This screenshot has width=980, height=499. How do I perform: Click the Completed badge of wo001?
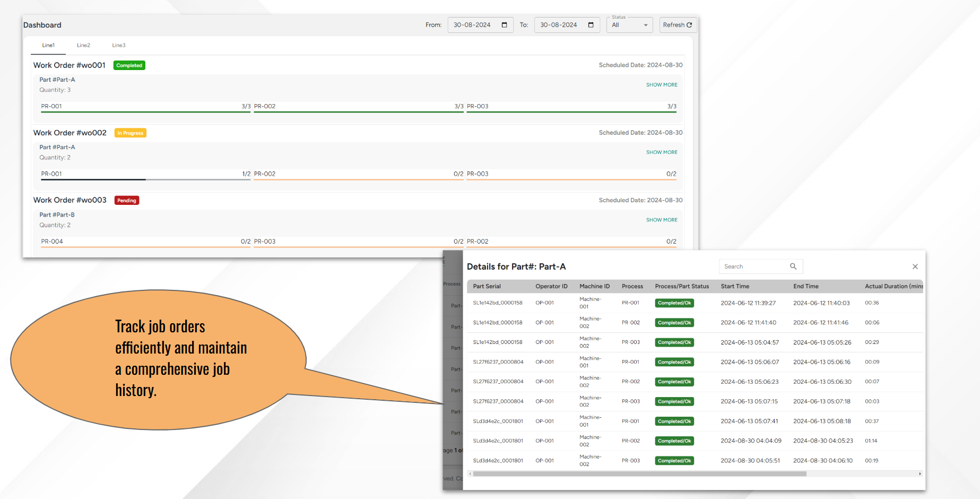pos(129,65)
